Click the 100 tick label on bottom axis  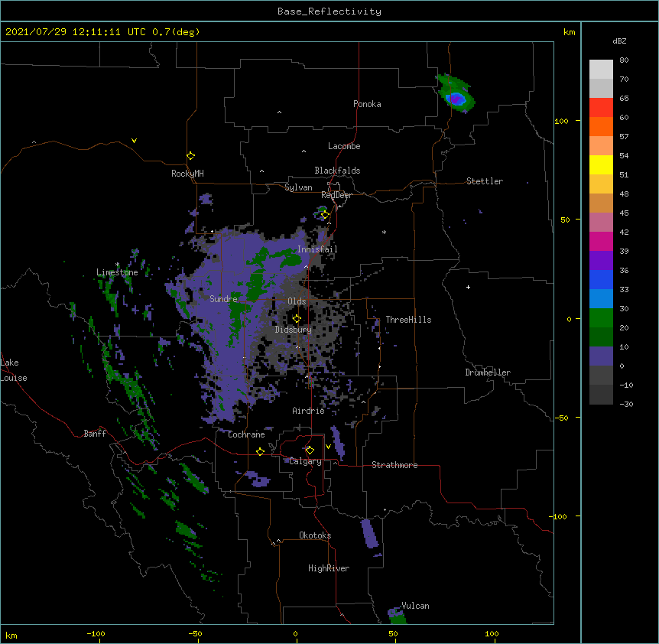tap(492, 633)
